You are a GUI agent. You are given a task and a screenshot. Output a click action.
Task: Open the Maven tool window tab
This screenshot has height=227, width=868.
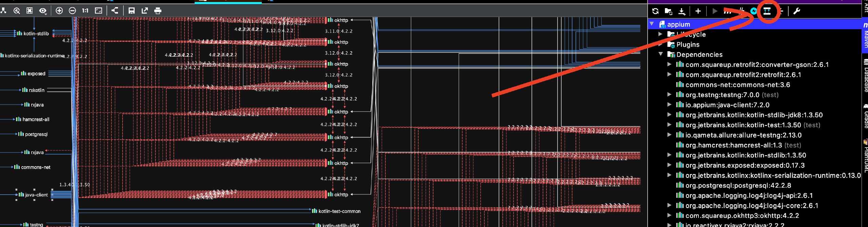click(x=865, y=35)
